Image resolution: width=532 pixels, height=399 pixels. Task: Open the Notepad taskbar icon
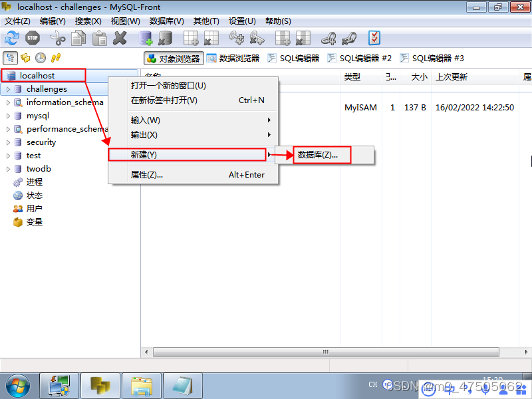(183, 386)
